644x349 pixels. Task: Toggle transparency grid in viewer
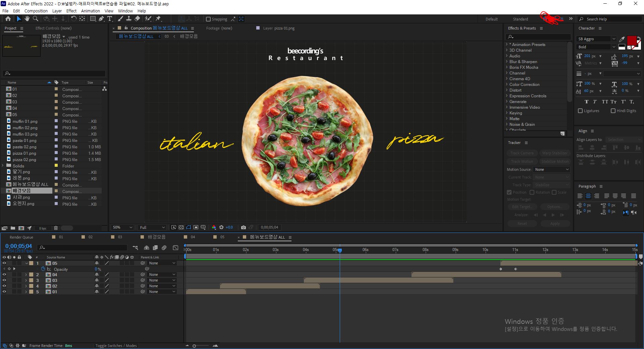click(181, 227)
